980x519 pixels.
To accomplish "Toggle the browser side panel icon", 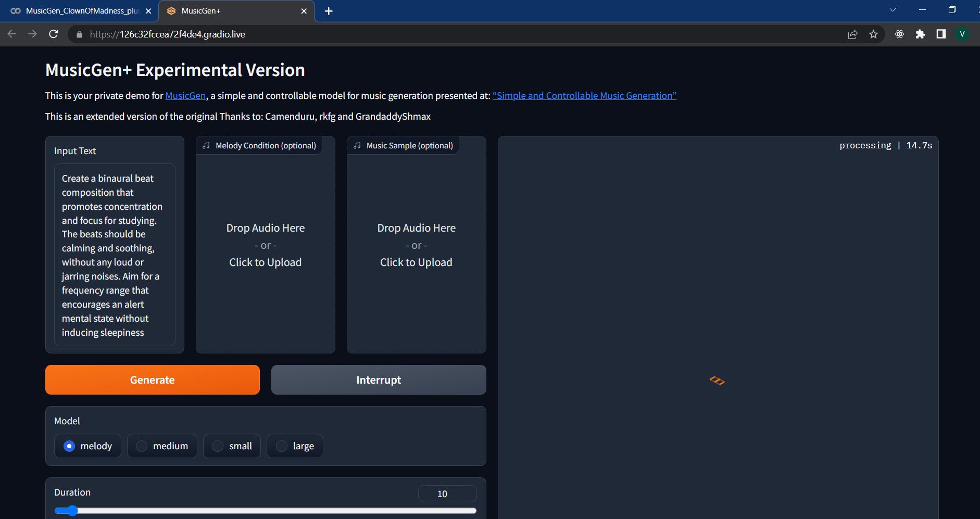I will point(941,34).
